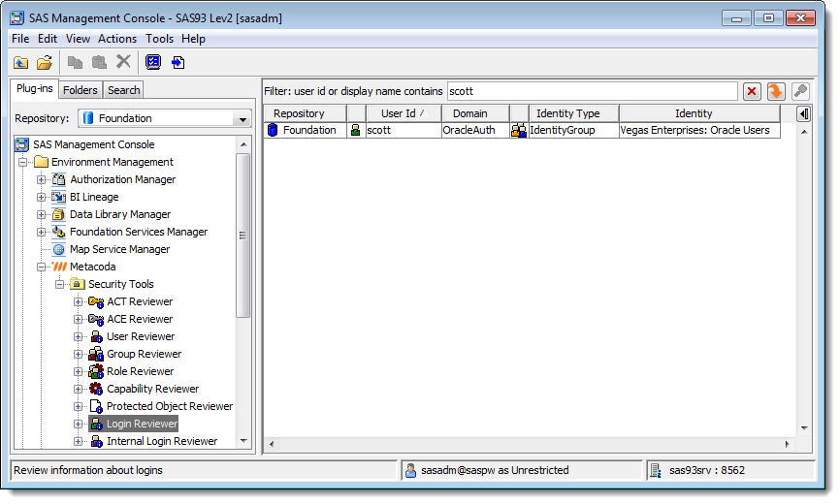Image resolution: width=840 pixels, height=504 pixels.
Task: Click the copy toolbar icon
Action: click(x=75, y=63)
